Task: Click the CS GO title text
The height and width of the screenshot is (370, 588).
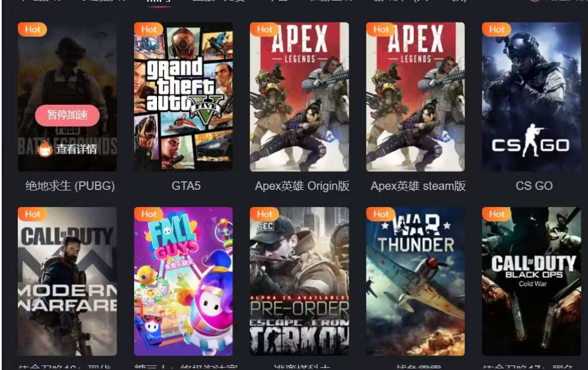Action: pos(534,186)
